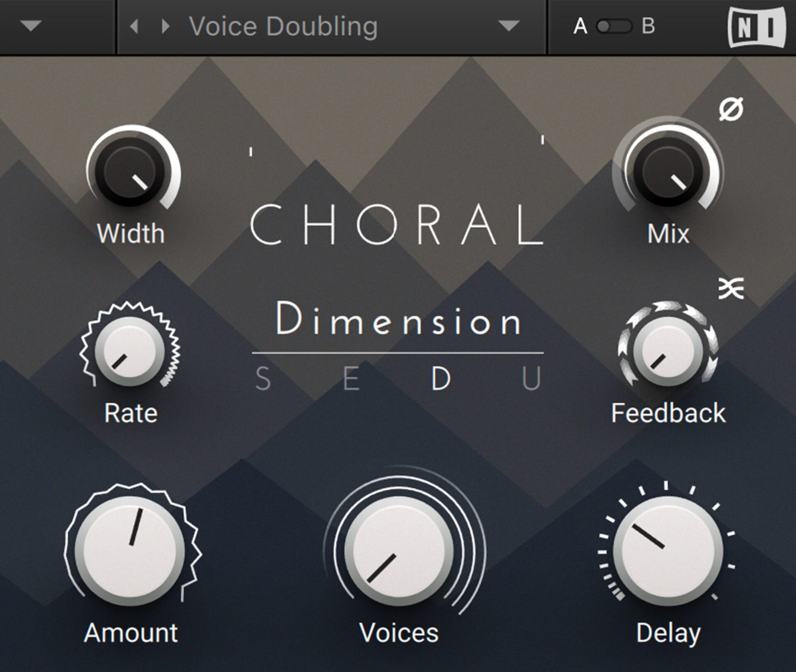The image size is (796, 672).
Task: Go to the next preset with right arrow
Action: click(x=165, y=27)
